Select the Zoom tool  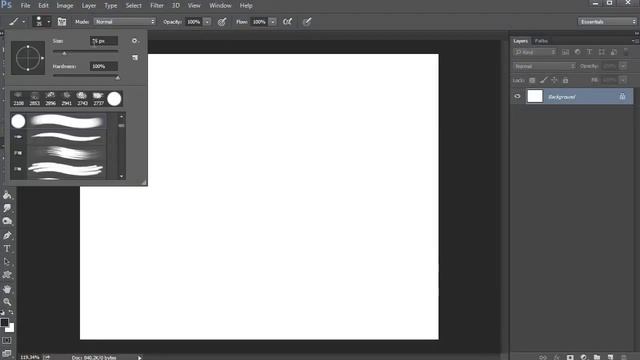[x=7, y=302]
